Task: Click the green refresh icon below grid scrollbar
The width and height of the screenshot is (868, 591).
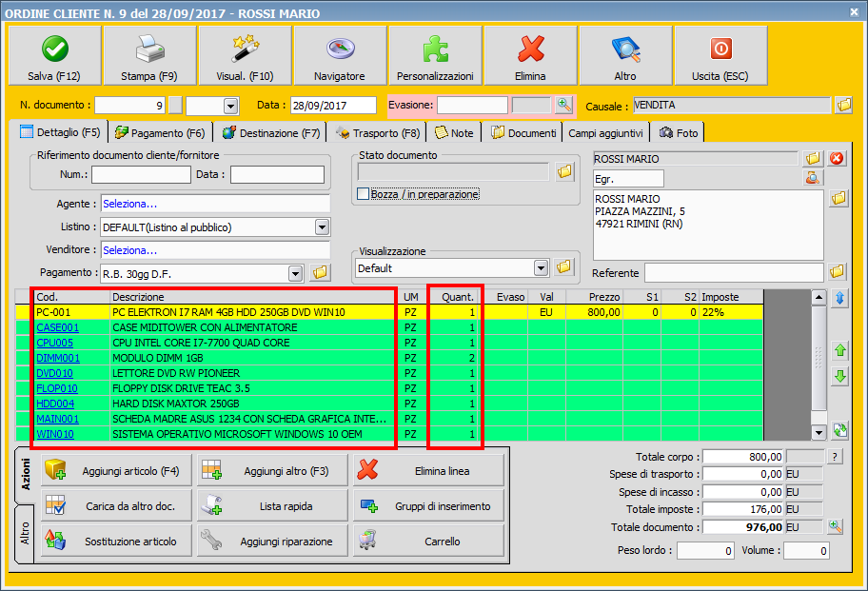Action: pyautogui.click(x=839, y=430)
